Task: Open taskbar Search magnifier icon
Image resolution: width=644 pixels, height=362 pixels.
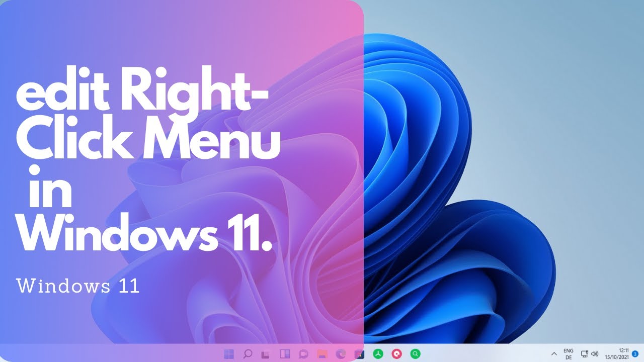Action: click(248, 354)
